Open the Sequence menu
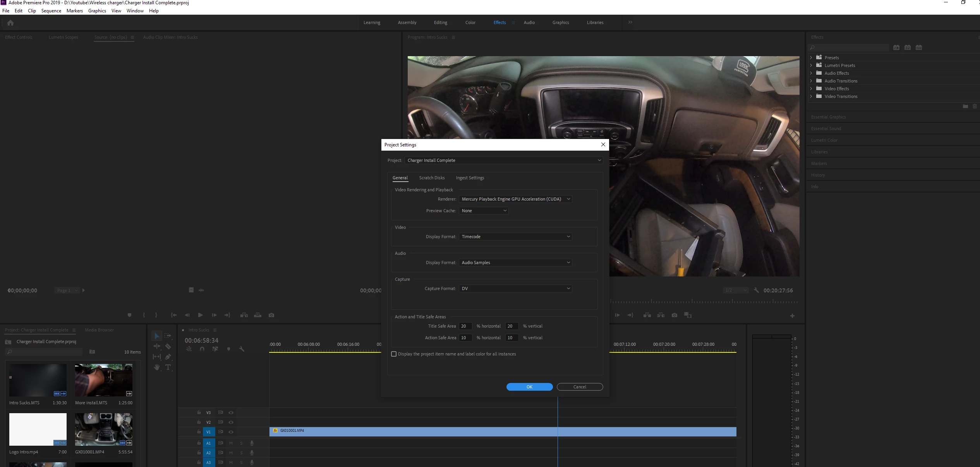This screenshot has width=980, height=467. pyautogui.click(x=51, y=11)
